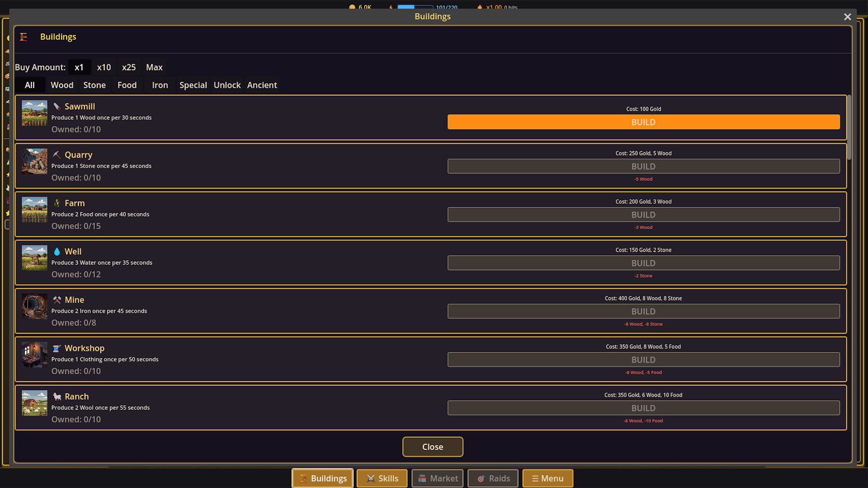
Task: Click the Ranch sheep icon
Action: click(x=57, y=396)
